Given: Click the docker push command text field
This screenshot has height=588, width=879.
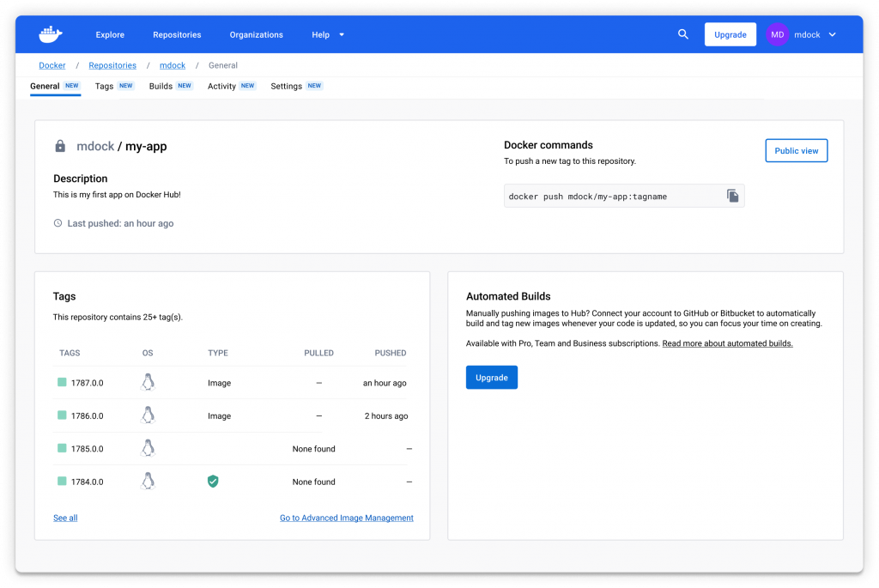Looking at the screenshot, I should tap(609, 197).
